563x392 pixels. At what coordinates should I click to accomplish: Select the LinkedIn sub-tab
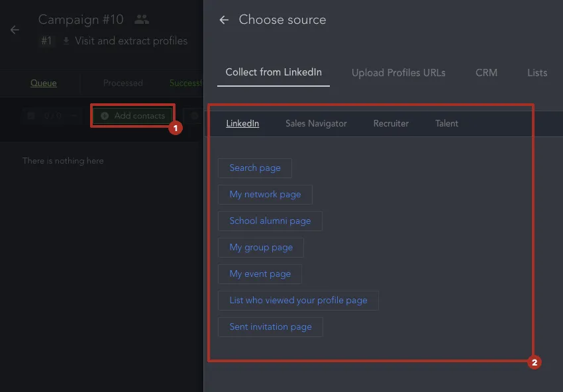click(242, 123)
